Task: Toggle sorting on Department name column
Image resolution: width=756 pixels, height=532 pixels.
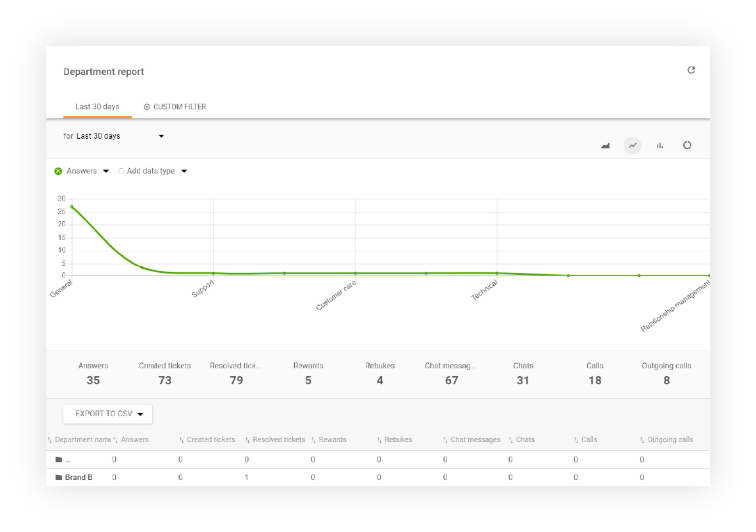Action: (51, 439)
